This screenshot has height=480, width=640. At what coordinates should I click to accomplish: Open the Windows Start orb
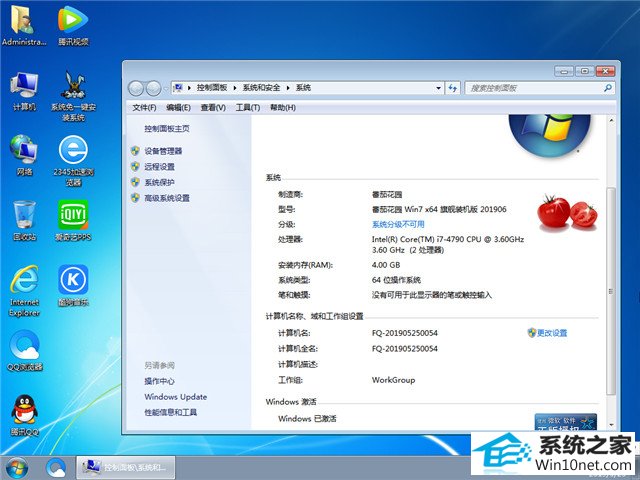(17, 468)
